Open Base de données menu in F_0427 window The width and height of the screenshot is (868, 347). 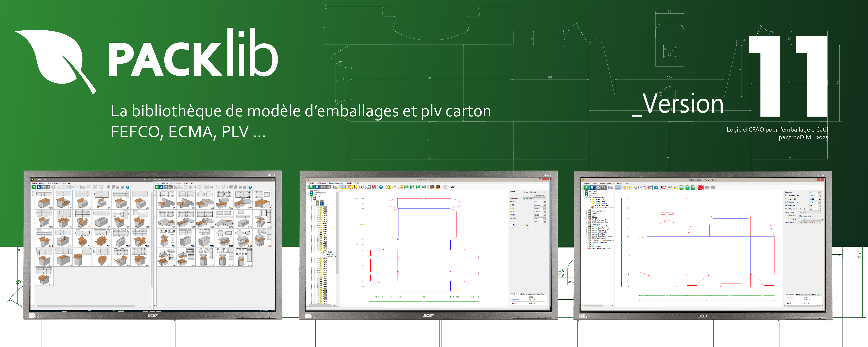(x=336, y=183)
